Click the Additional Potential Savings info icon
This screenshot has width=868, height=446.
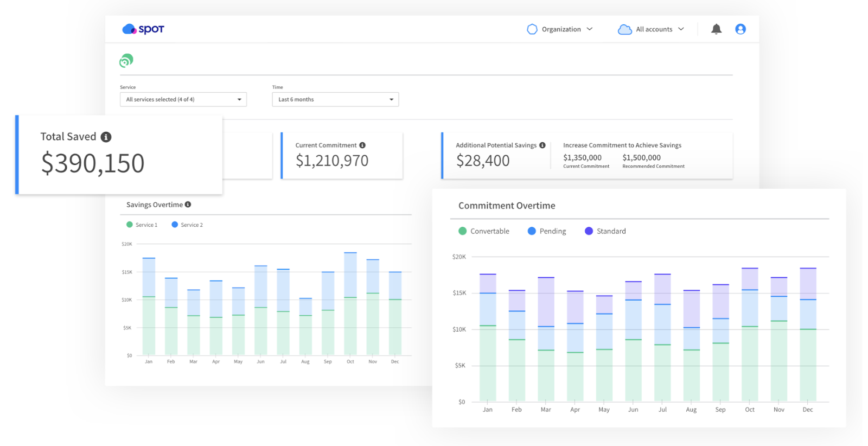(x=542, y=145)
